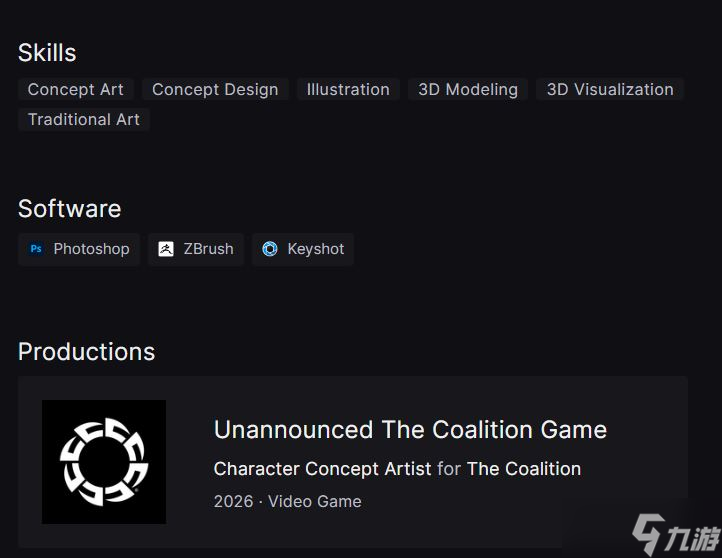Open Unannounced The Coalition Game title
This screenshot has height=558, width=722.
pyautogui.click(x=410, y=430)
